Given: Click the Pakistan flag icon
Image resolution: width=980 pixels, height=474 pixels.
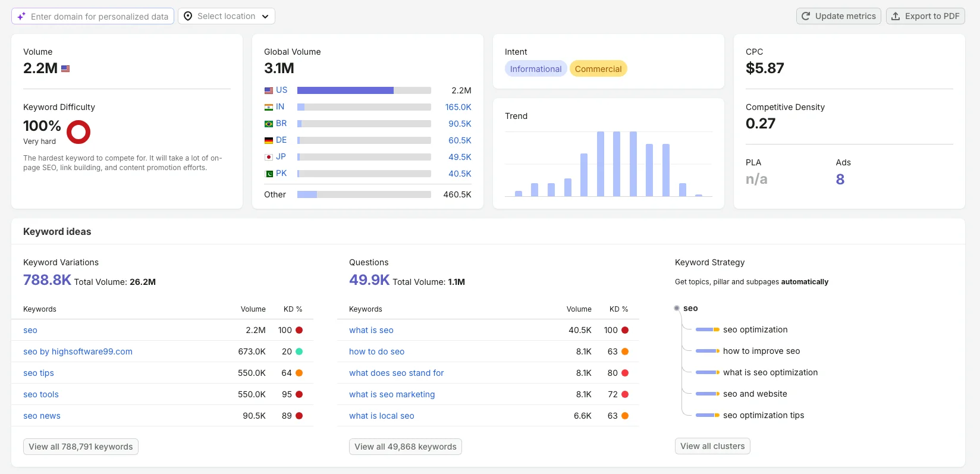Looking at the screenshot, I should pos(269,174).
